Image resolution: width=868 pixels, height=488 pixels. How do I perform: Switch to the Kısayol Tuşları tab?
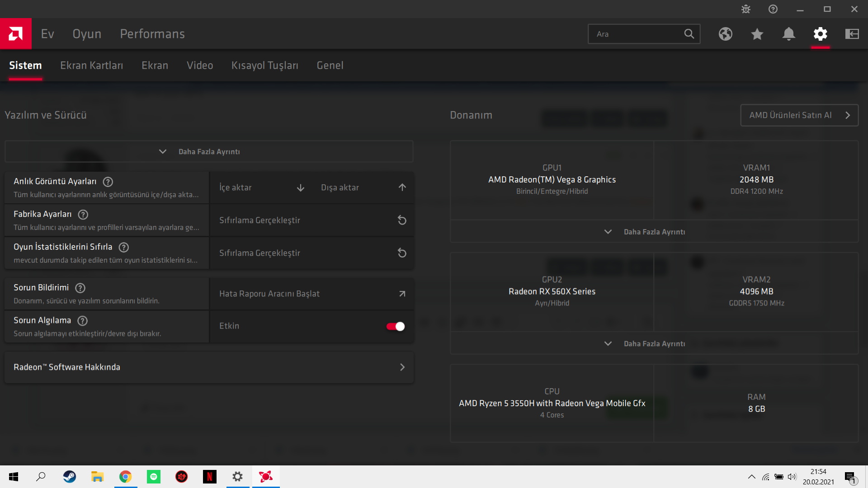[x=265, y=66]
